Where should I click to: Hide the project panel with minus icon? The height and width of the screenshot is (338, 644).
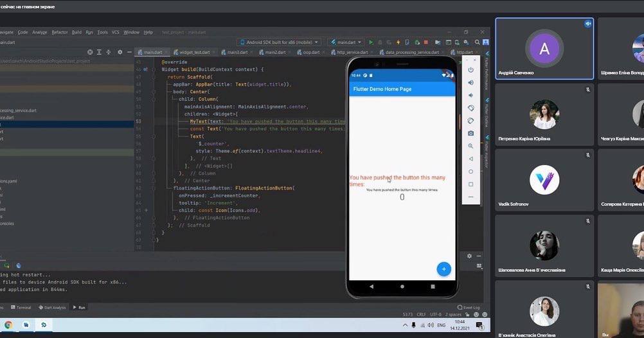pyautogui.click(x=129, y=52)
